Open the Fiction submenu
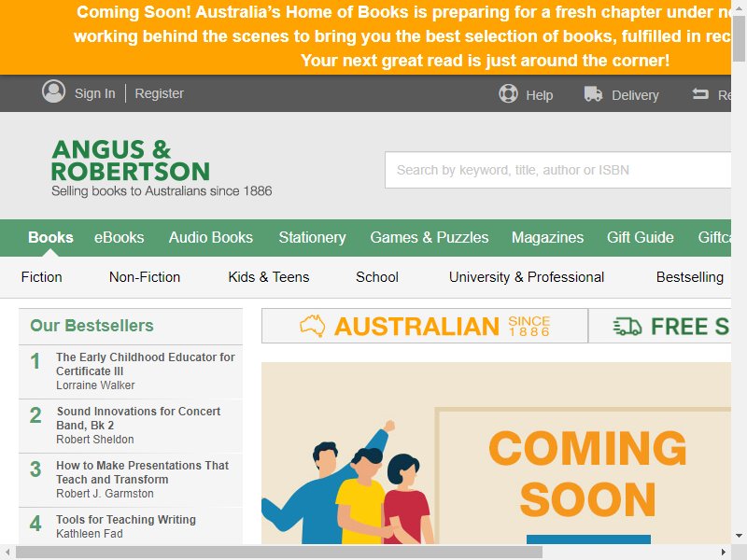Screen dimensions: 747x560 pos(41,277)
